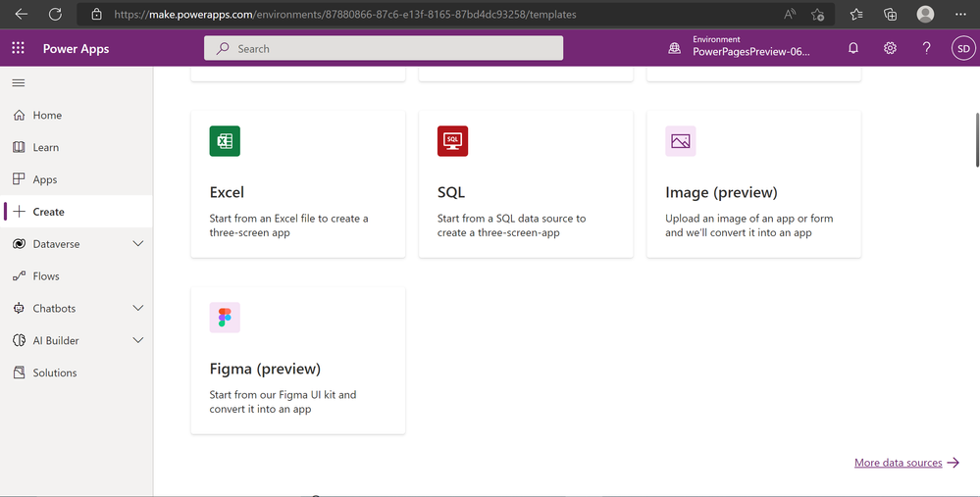Expand the Dataverse chevron
Image resolution: width=980 pixels, height=497 pixels.
click(x=138, y=243)
